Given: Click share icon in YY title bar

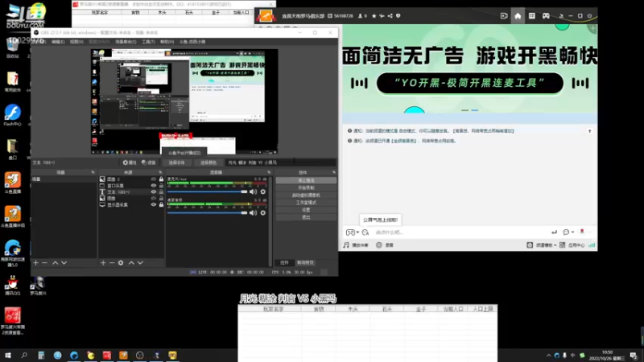Looking at the screenshot, I should click(x=390, y=16).
